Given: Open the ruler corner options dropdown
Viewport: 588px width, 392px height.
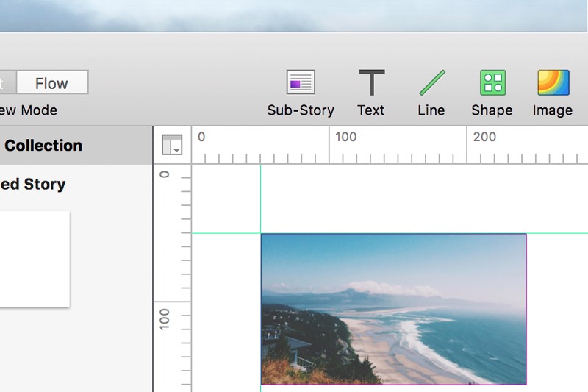Looking at the screenshot, I should click(x=172, y=145).
